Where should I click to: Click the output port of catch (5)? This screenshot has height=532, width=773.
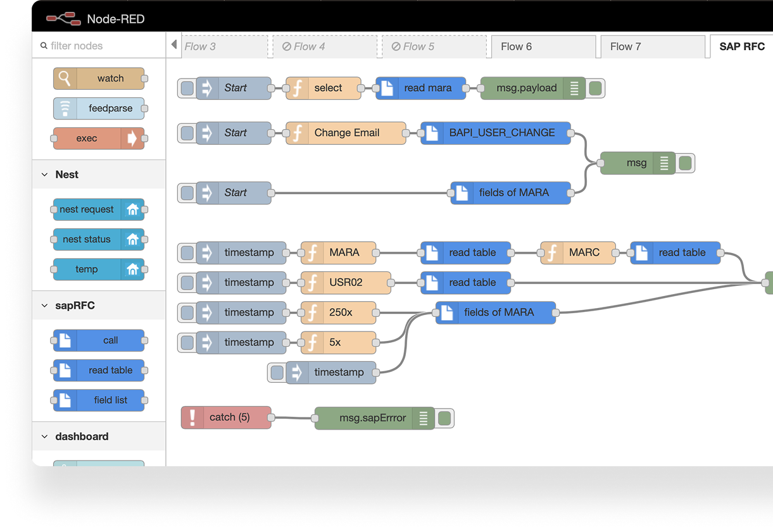click(272, 418)
